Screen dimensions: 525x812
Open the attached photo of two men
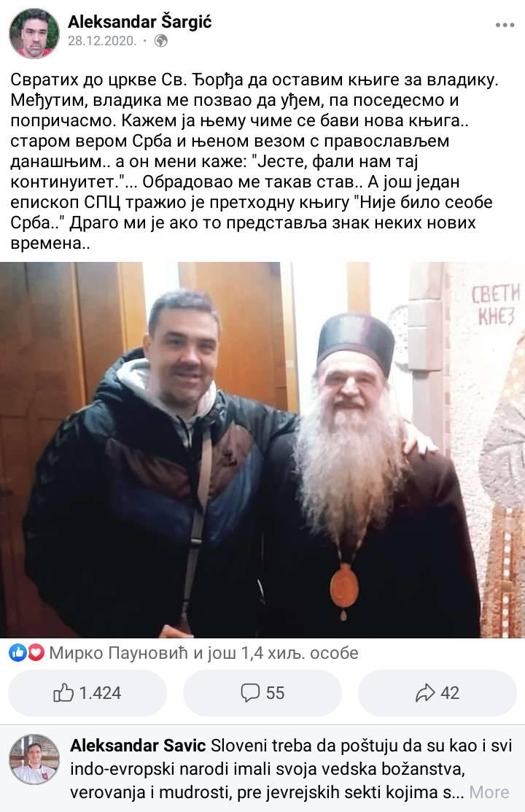tap(262, 449)
